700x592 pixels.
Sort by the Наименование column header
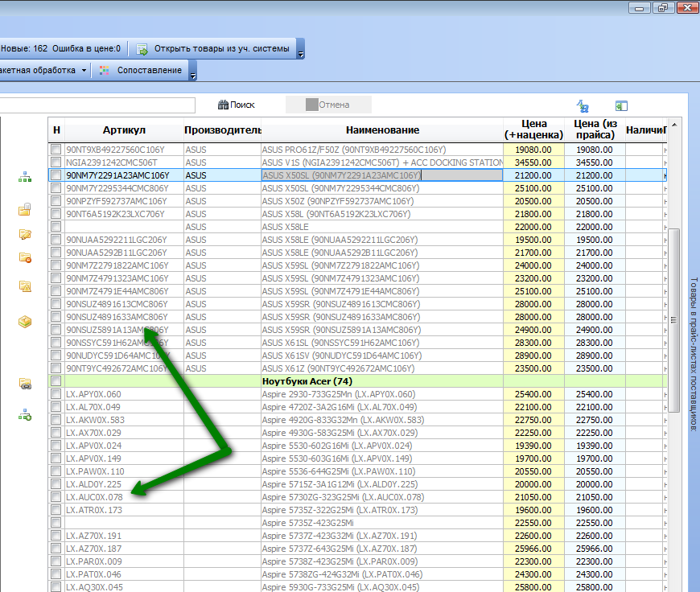[382, 130]
